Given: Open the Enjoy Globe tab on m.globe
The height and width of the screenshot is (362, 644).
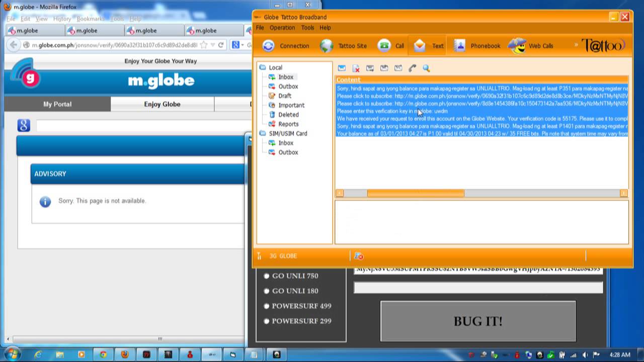Looking at the screenshot, I should click(x=162, y=104).
